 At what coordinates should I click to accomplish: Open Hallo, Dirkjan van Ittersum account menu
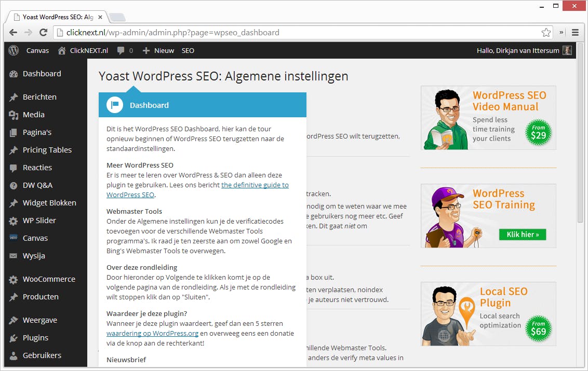click(518, 51)
